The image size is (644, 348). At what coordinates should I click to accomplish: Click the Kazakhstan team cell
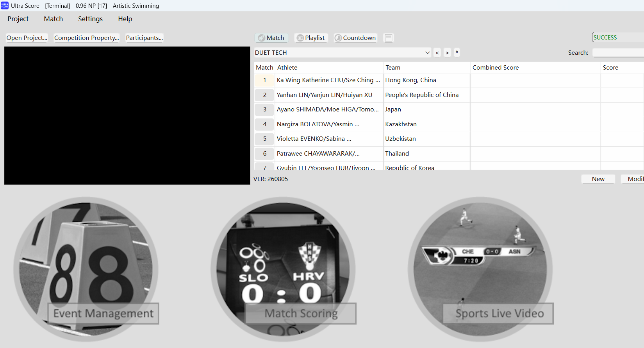click(x=426, y=124)
